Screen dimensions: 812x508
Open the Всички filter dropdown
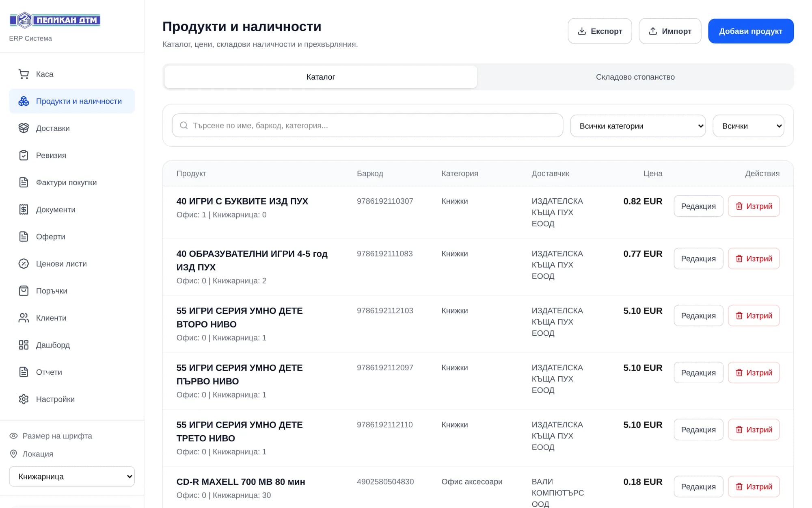point(748,126)
